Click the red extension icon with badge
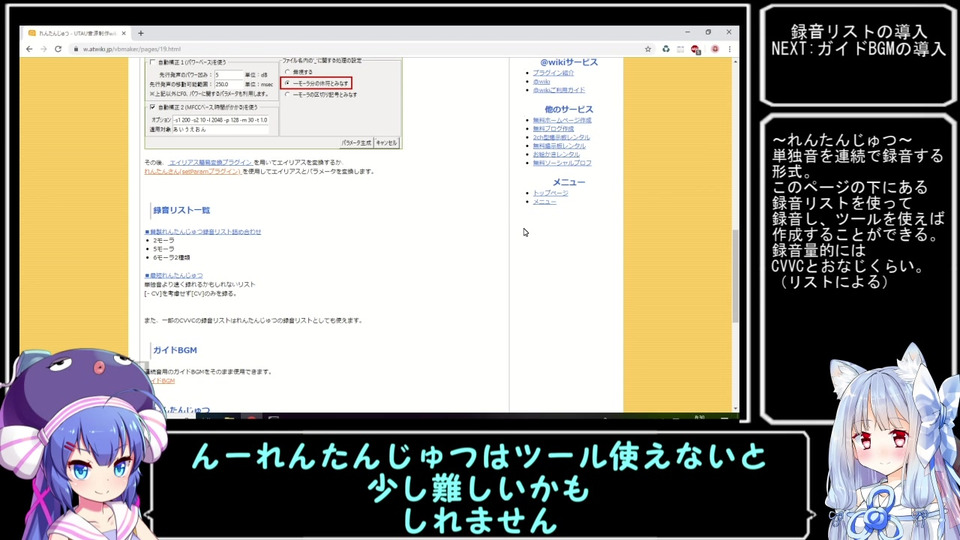Screen dimensions: 960x540 pos(696,50)
